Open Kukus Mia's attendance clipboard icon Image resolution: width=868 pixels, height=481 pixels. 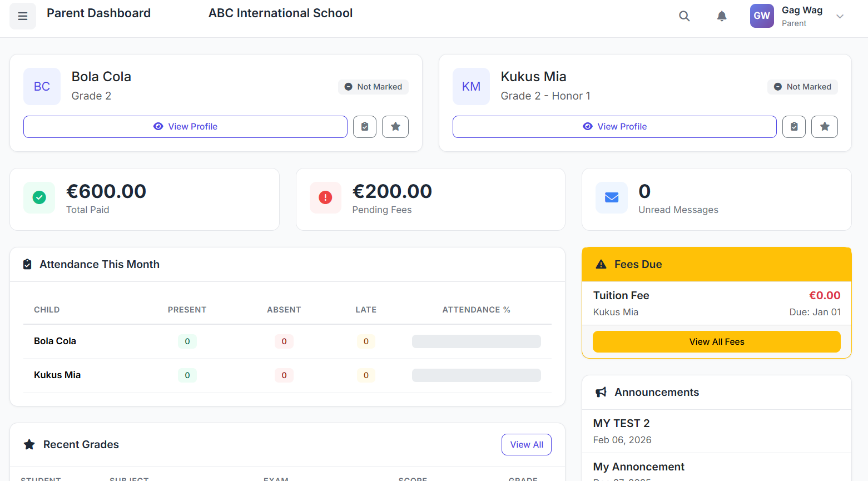point(794,127)
